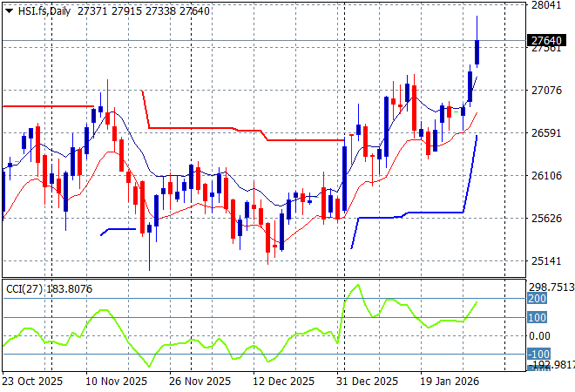Select the CCI 200 level label
Screen dimensions: 575x392
(x=537, y=299)
